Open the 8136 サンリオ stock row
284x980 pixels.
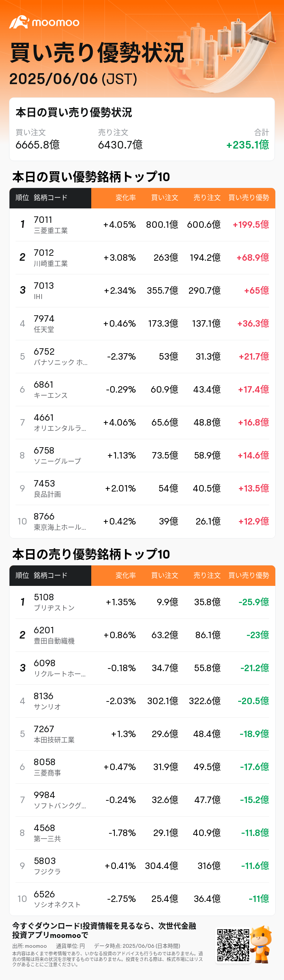(142, 701)
